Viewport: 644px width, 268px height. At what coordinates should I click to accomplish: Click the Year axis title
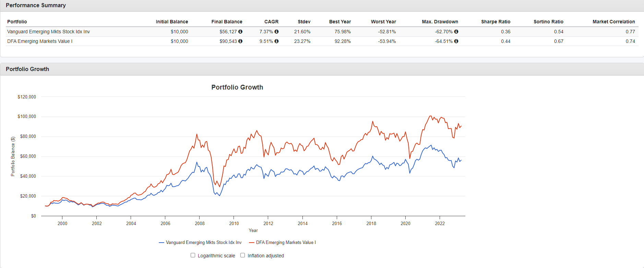click(x=253, y=231)
